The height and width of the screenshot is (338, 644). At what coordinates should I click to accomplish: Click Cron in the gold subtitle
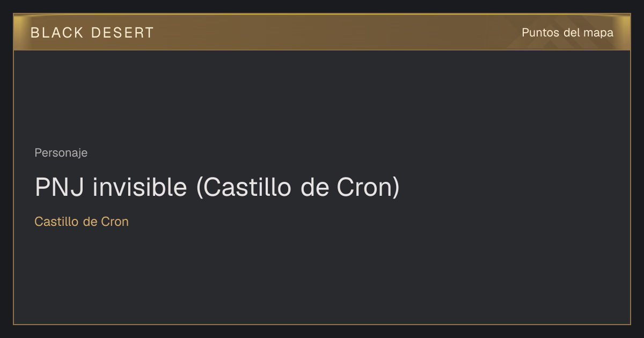[115, 222]
